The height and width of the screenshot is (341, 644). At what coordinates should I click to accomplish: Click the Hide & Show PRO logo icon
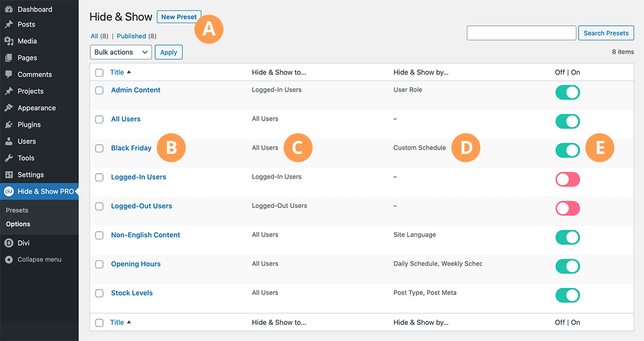point(9,191)
